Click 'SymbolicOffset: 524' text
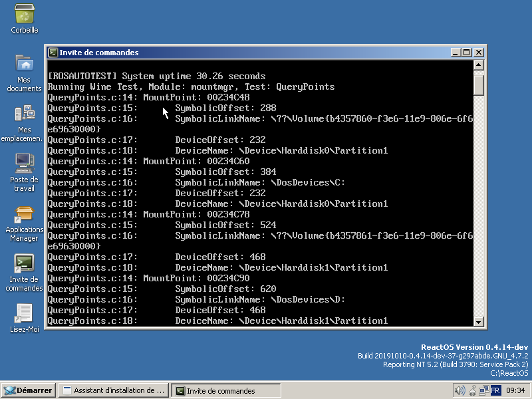Viewport: 532px width, 399px height. point(225,225)
